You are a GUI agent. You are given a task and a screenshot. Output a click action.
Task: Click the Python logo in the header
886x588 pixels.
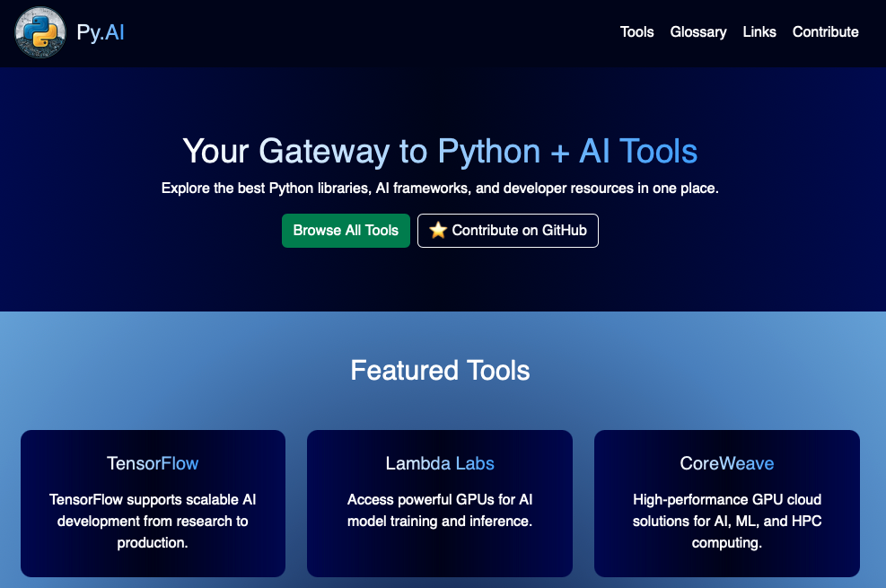click(39, 32)
